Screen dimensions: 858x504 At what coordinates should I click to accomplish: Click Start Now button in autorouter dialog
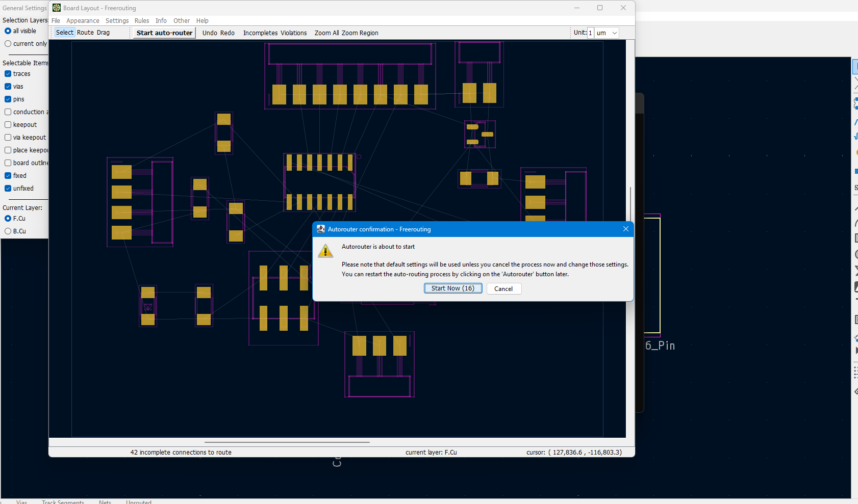click(x=453, y=288)
